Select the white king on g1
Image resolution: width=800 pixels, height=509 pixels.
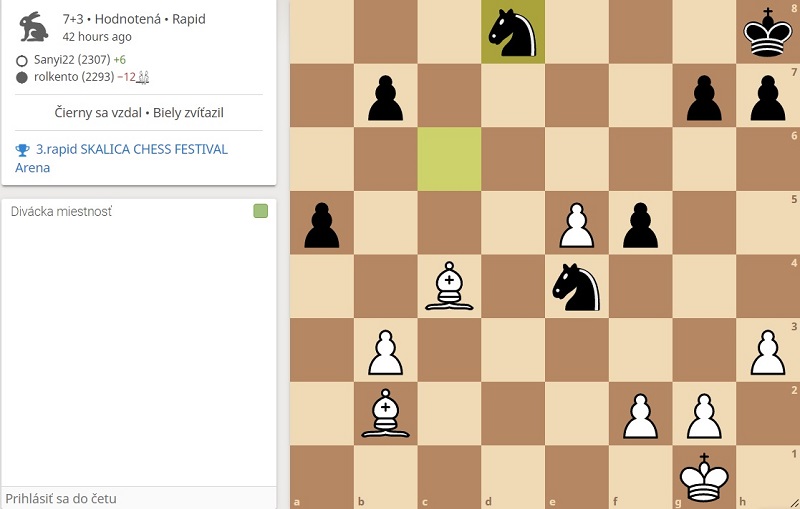point(704,477)
